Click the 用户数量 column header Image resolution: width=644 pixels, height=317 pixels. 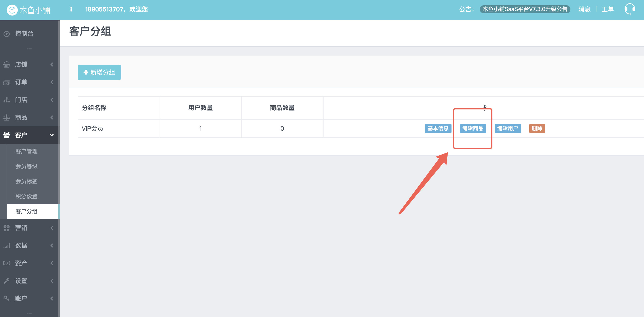tap(200, 108)
